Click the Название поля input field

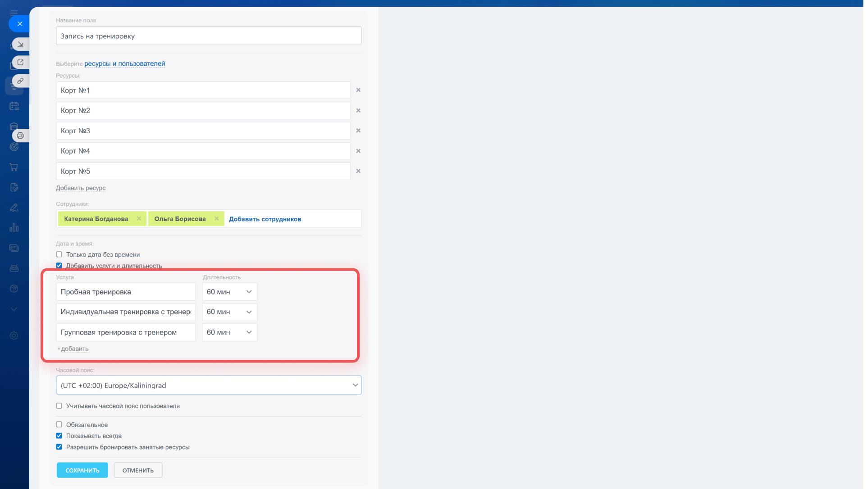point(209,36)
